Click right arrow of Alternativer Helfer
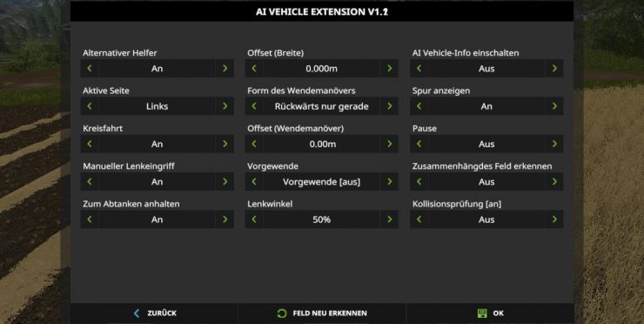This screenshot has height=324, width=644. click(x=225, y=69)
